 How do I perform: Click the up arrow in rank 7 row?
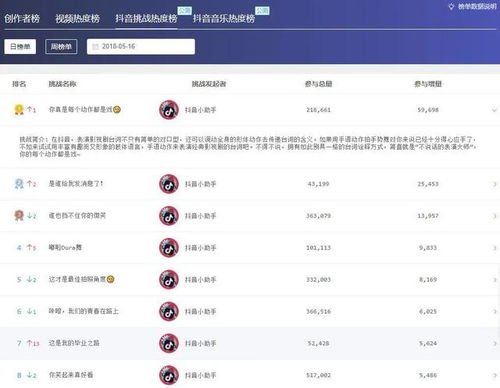(29, 343)
